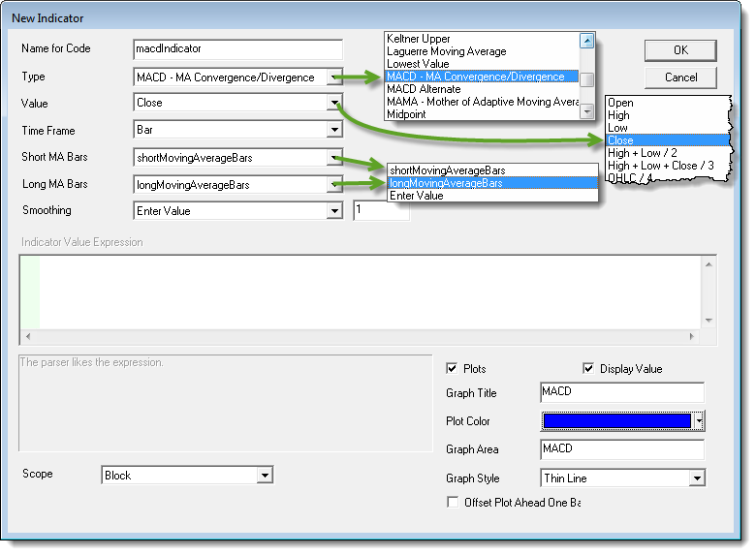Open the Smoothing dropdown
Viewport: 756px width, 555px height.
coord(334,210)
